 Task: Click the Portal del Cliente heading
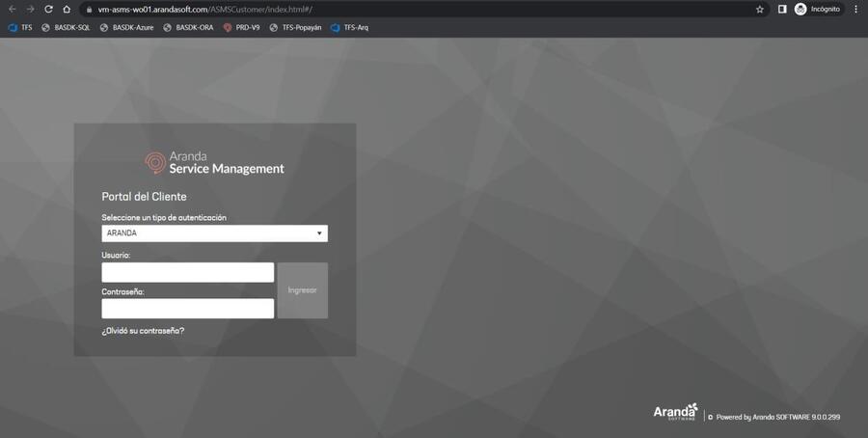pyautogui.click(x=144, y=197)
